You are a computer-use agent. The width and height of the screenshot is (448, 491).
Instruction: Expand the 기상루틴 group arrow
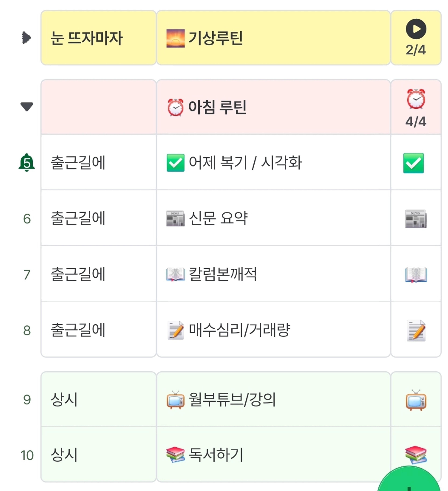[26, 38]
